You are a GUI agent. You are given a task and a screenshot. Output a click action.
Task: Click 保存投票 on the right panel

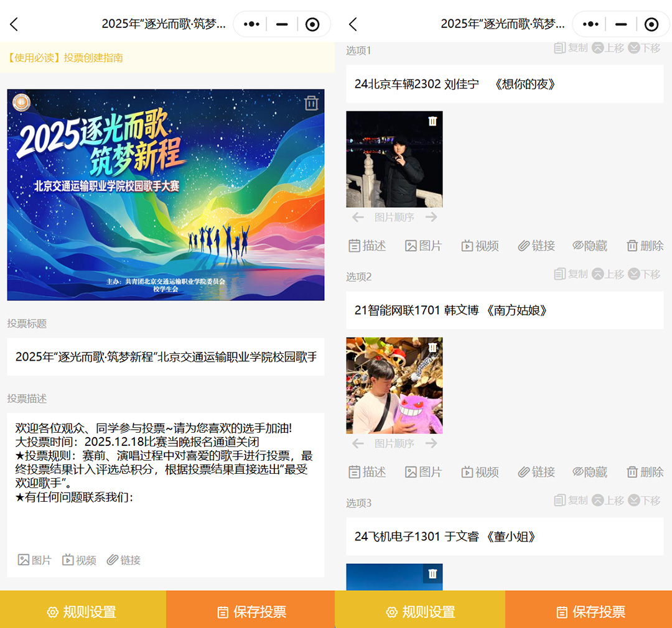tap(590, 612)
